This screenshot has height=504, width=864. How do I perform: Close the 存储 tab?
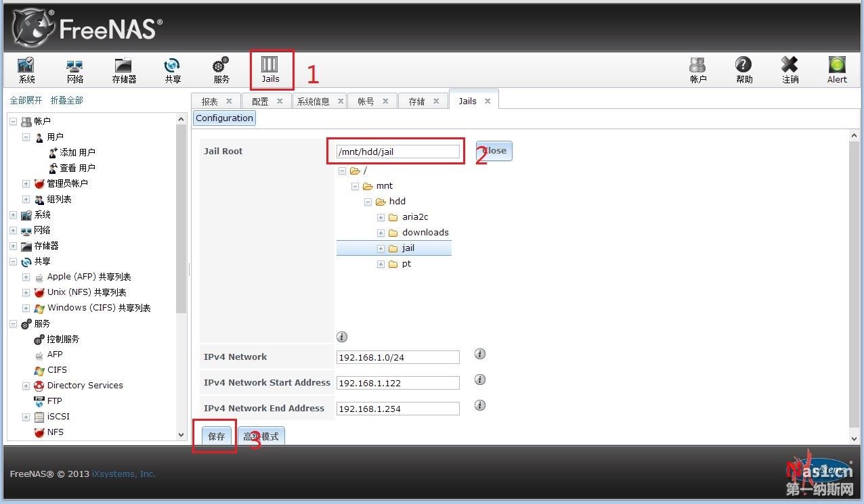point(437,101)
